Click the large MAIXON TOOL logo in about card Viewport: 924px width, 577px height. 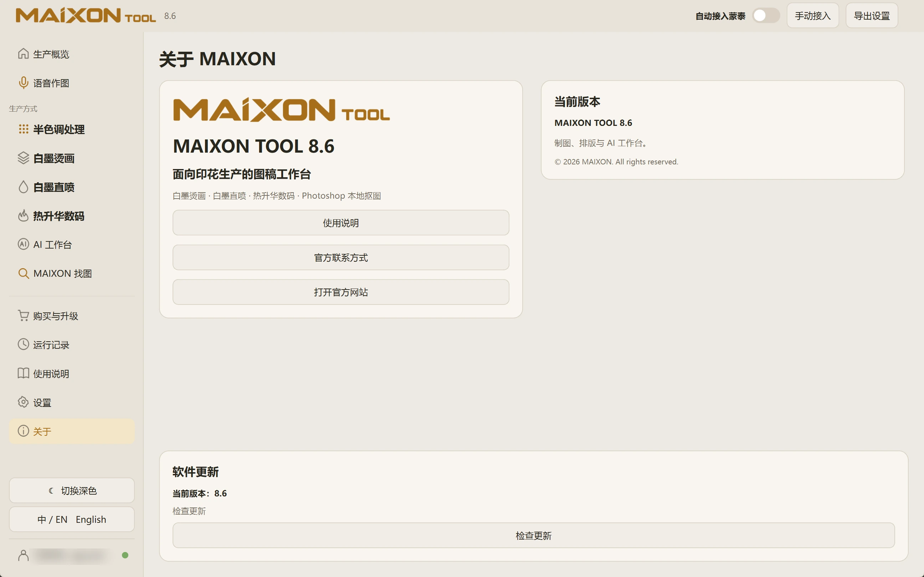point(282,110)
